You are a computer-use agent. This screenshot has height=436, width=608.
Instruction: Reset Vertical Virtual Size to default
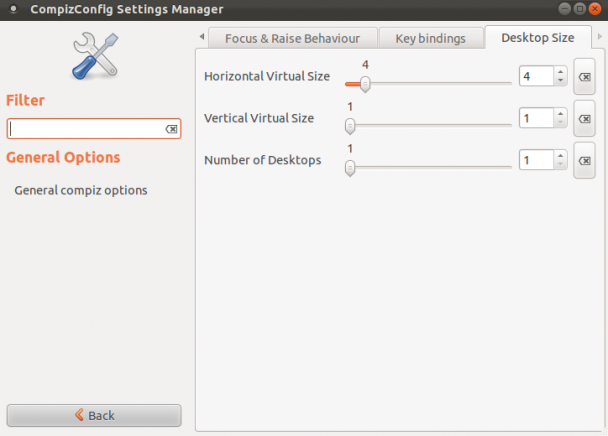click(584, 119)
